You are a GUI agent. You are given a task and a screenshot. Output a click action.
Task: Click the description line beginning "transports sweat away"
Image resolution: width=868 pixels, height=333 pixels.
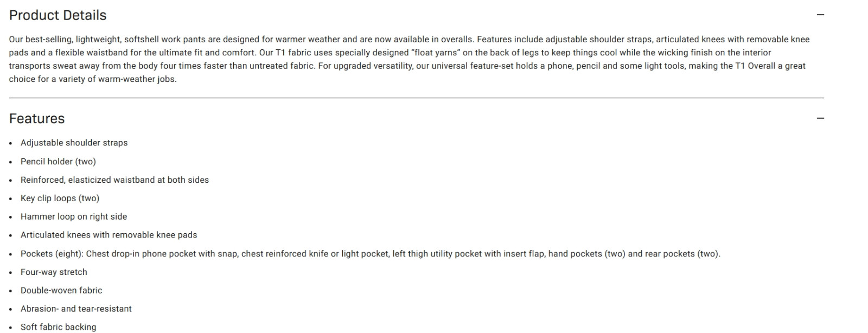click(407, 66)
